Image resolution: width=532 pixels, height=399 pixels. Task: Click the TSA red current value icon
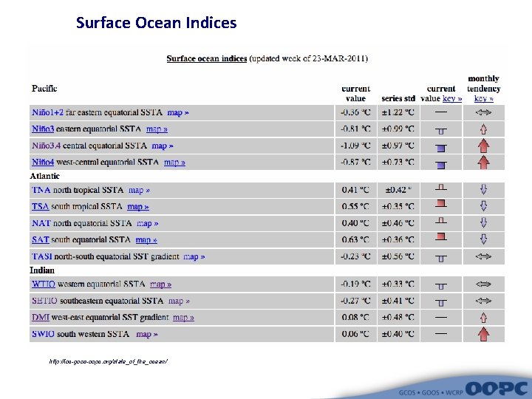[x=440, y=204]
